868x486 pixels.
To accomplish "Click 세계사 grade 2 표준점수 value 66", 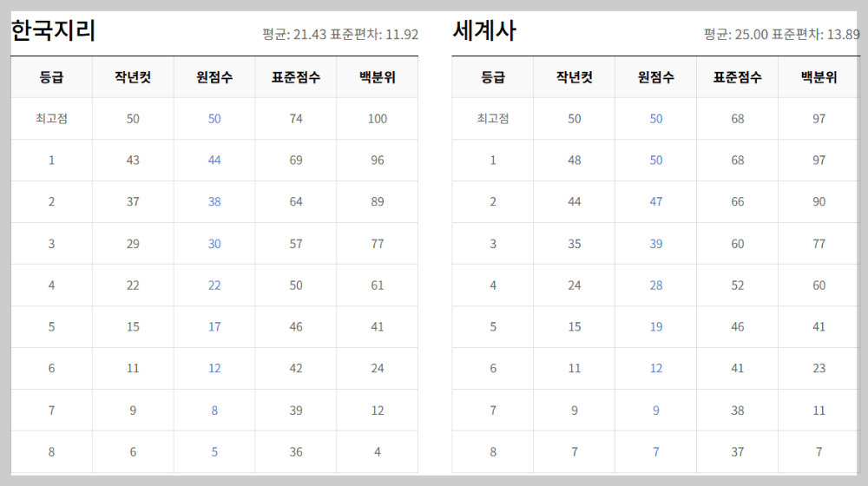I will (x=737, y=201).
